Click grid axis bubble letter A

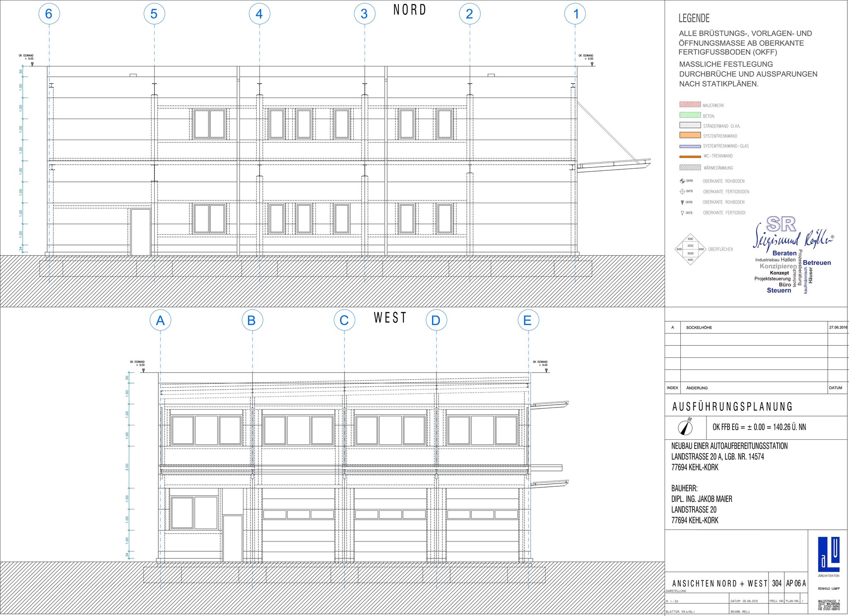pos(160,320)
